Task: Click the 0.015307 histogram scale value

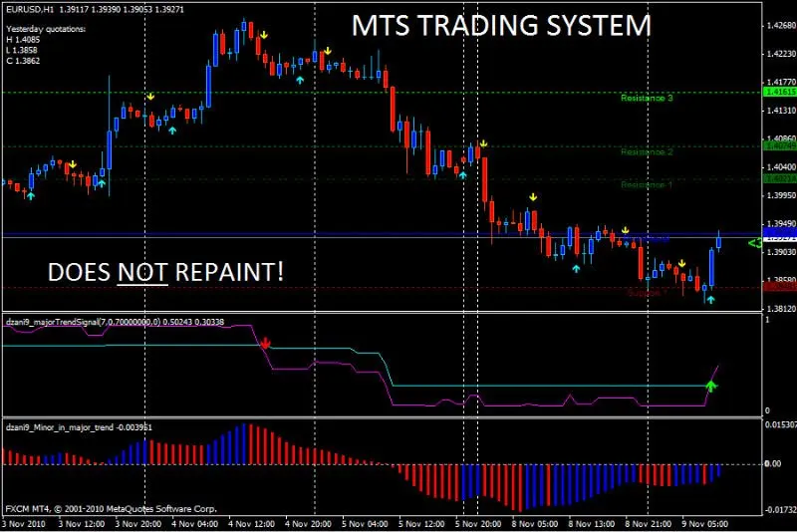Action: [781, 424]
